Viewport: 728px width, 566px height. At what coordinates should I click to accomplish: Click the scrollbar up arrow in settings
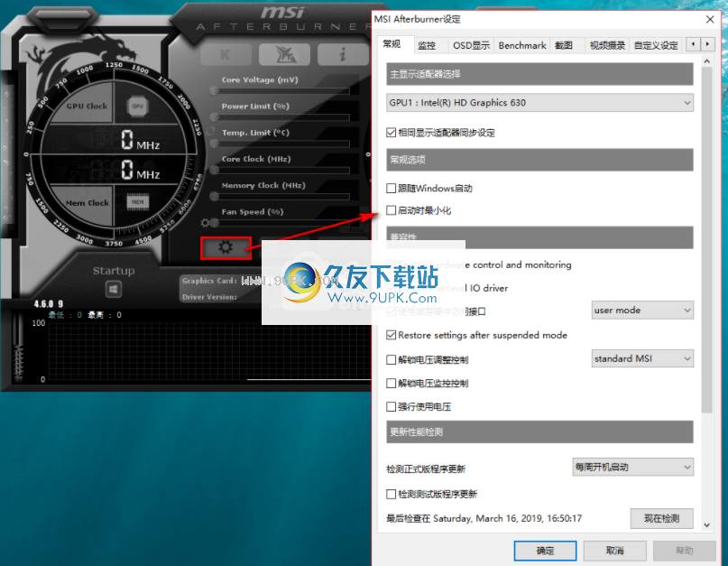[706, 61]
